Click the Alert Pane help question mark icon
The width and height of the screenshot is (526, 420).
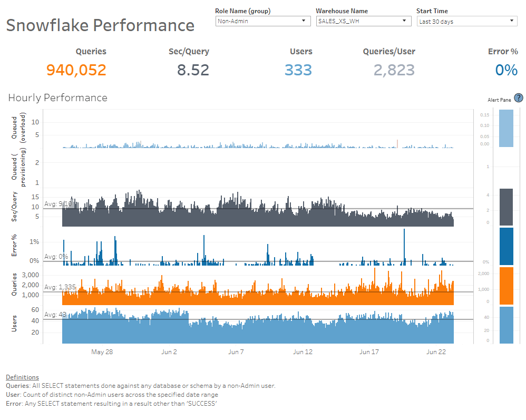[x=519, y=98]
